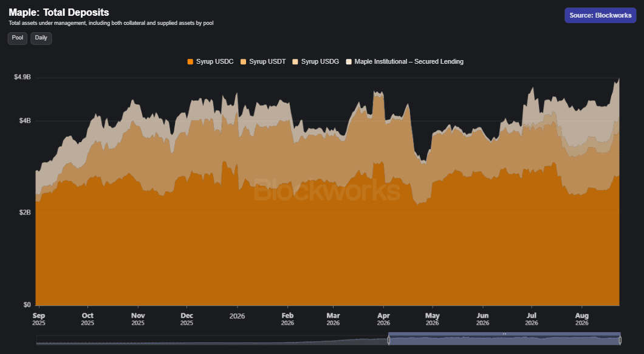Viewport: 644px width, 354px height.
Task: Click the Syrup USDG legend label
Action: pyautogui.click(x=320, y=61)
